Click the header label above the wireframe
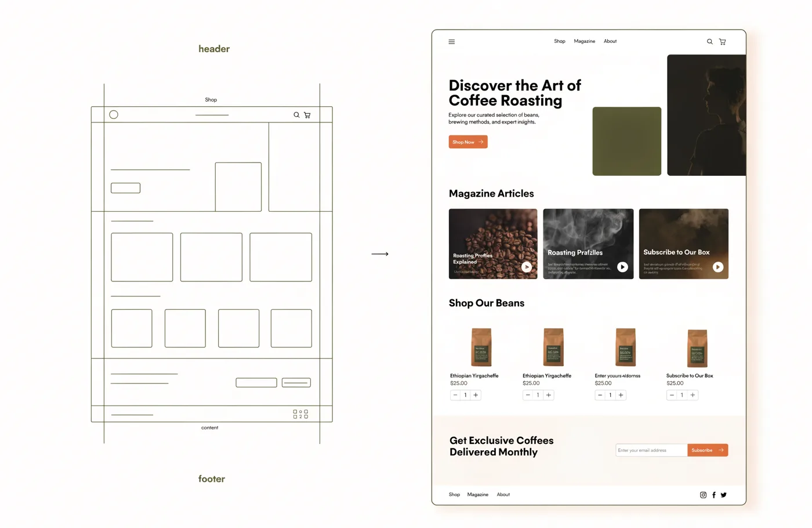This screenshot has height=528, width=812. [214, 49]
